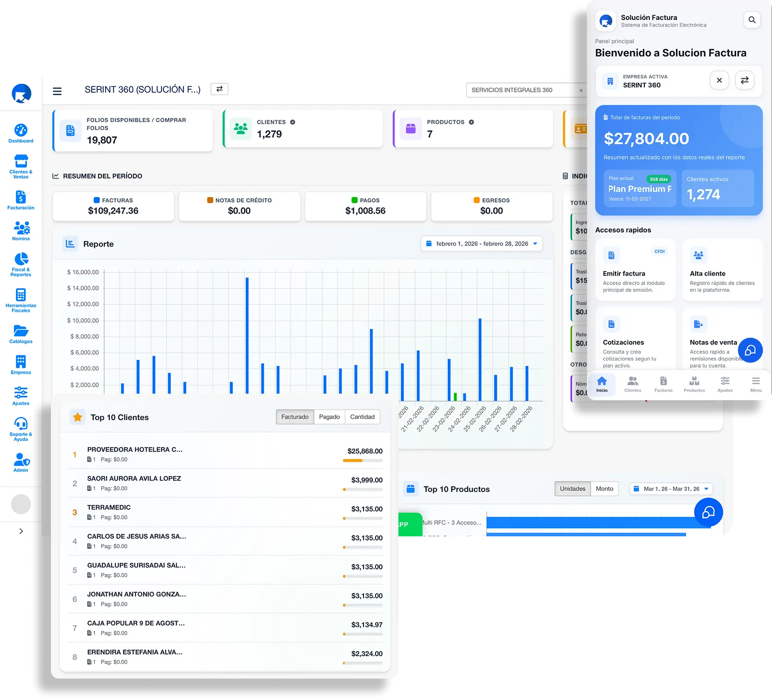Expand the collapsed sidebar with chevron arrow
The height and width of the screenshot is (700, 772).
21,531
